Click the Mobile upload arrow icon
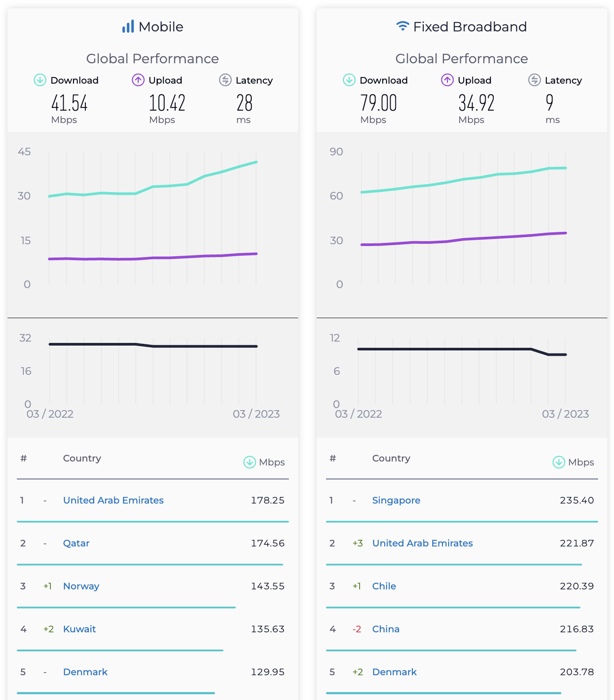 click(x=138, y=80)
